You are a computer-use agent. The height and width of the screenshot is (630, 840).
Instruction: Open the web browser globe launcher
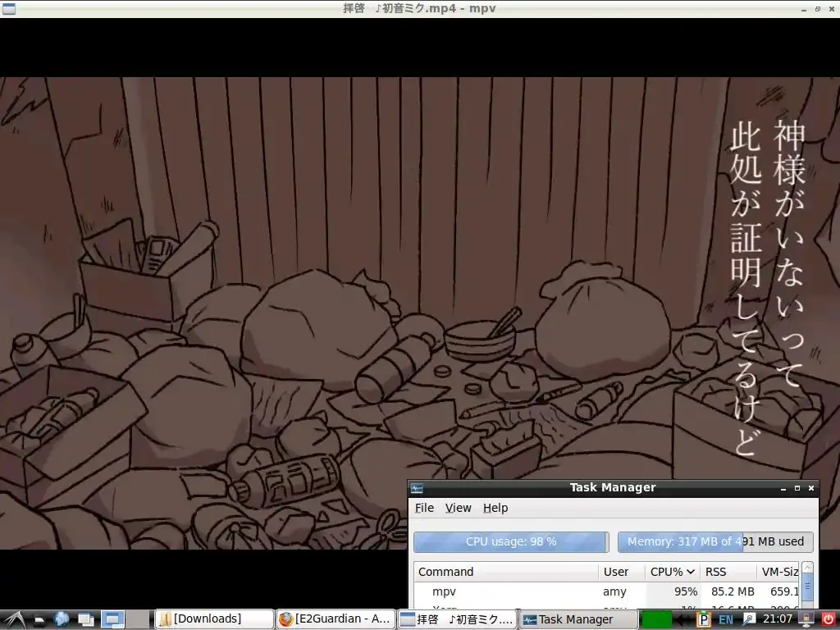(62, 619)
